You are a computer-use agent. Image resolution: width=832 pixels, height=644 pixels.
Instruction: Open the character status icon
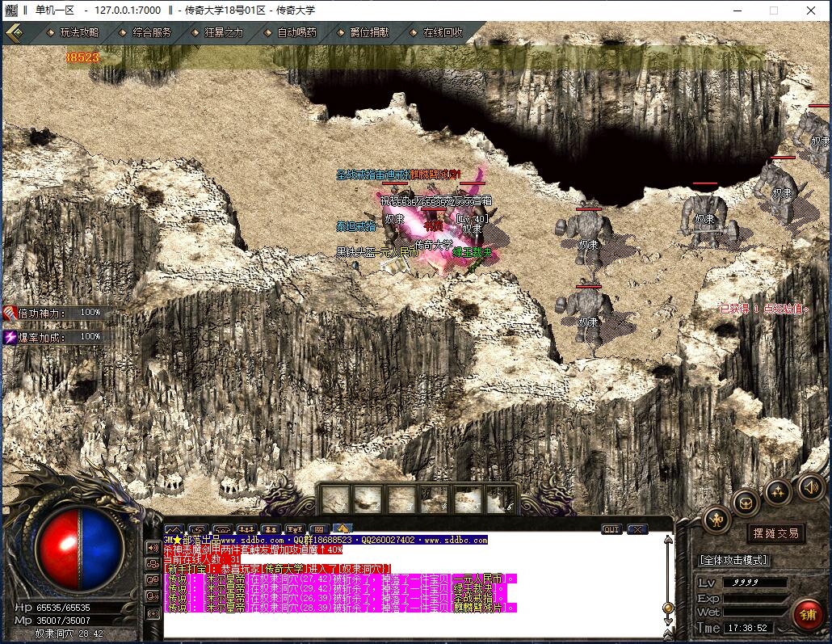[717, 520]
